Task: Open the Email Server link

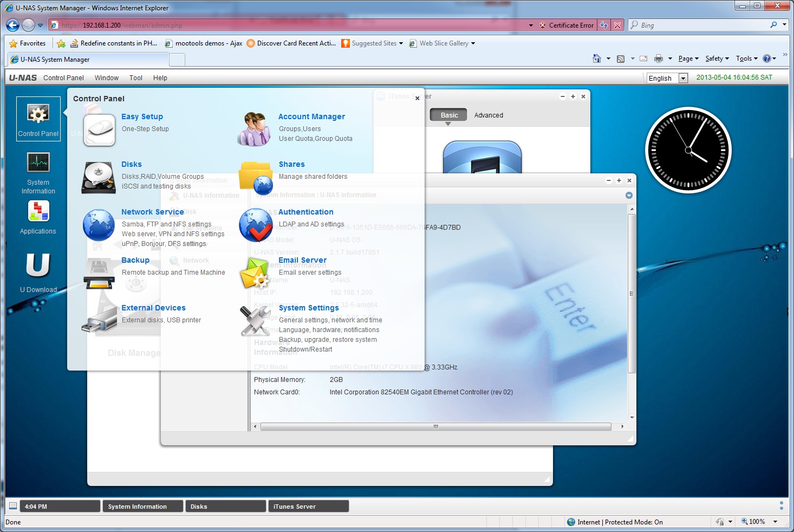Action: (x=303, y=260)
